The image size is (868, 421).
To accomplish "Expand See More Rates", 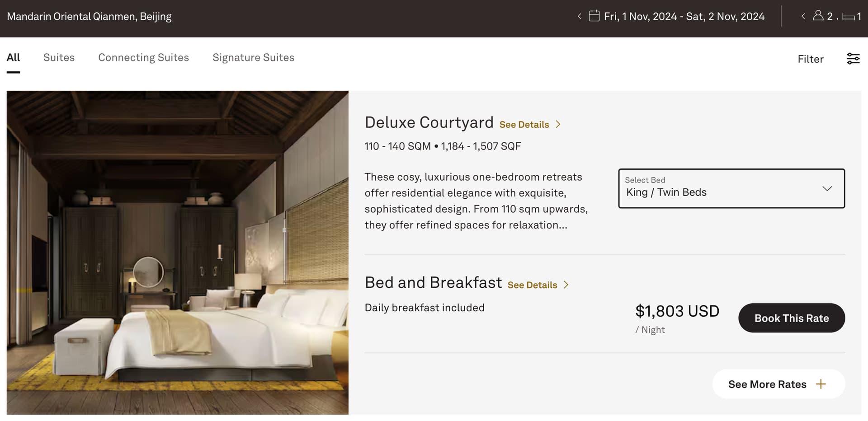I will (x=767, y=384).
